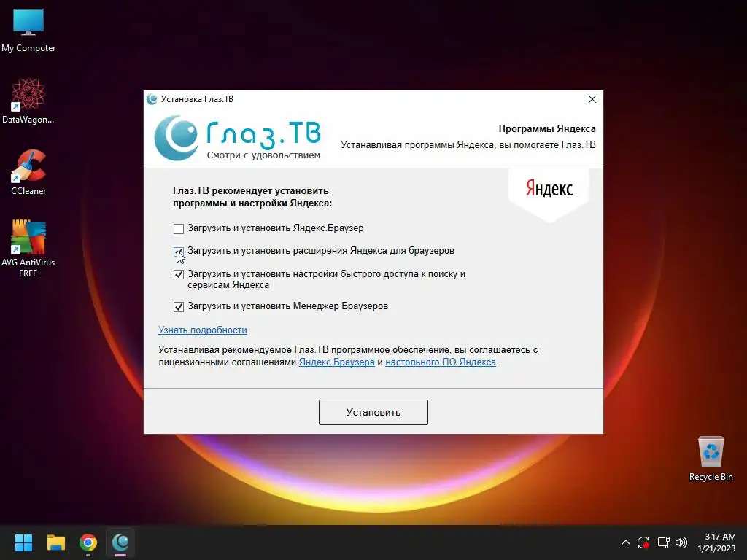The height and width of the screenshot is (560, 747).
Task: Show hidden system tray icons
Action: [625, 542]
